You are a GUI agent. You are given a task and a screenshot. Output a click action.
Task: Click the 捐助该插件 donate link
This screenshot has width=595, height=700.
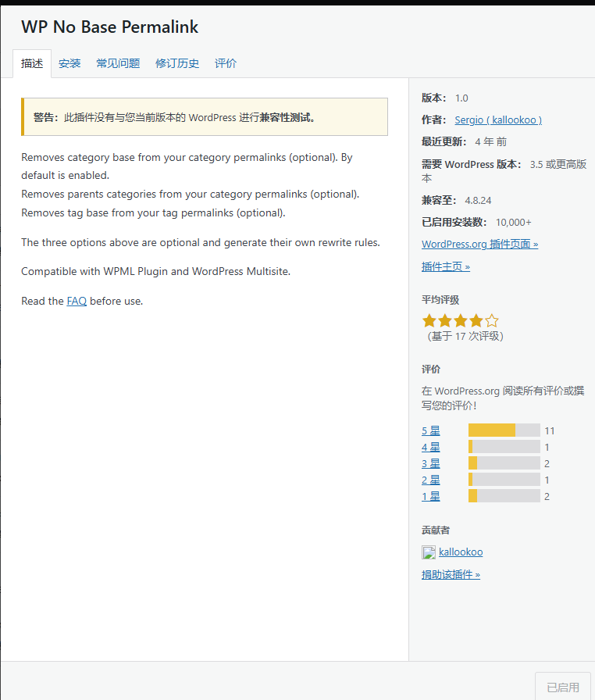click(x=451, y=574)
